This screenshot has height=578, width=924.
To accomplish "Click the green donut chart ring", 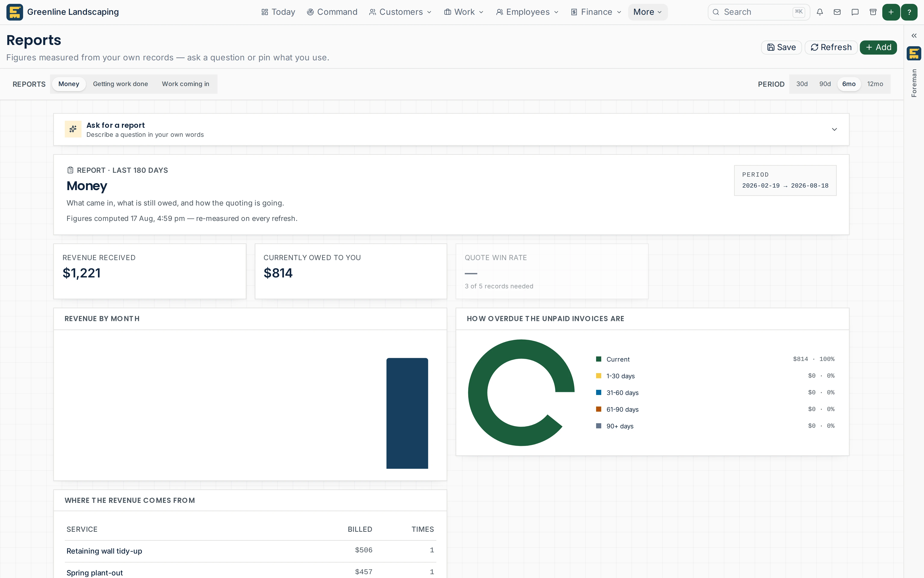I will point(478,393).
